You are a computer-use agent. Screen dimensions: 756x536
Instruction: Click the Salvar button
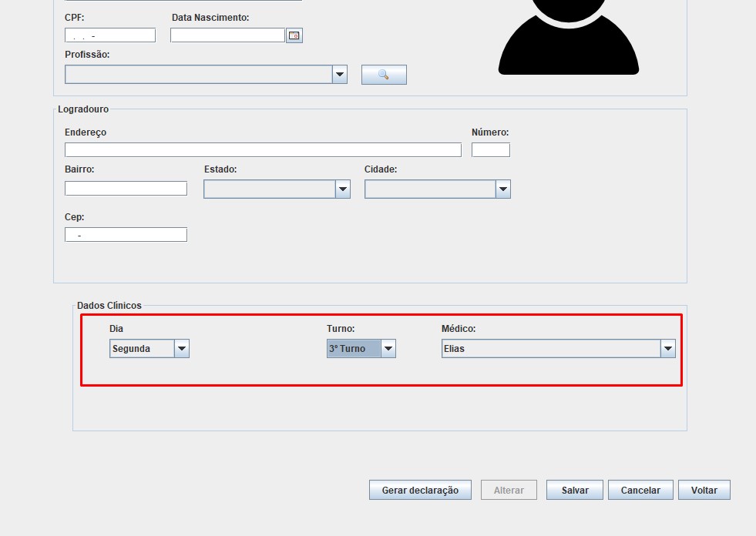(575, 491)
